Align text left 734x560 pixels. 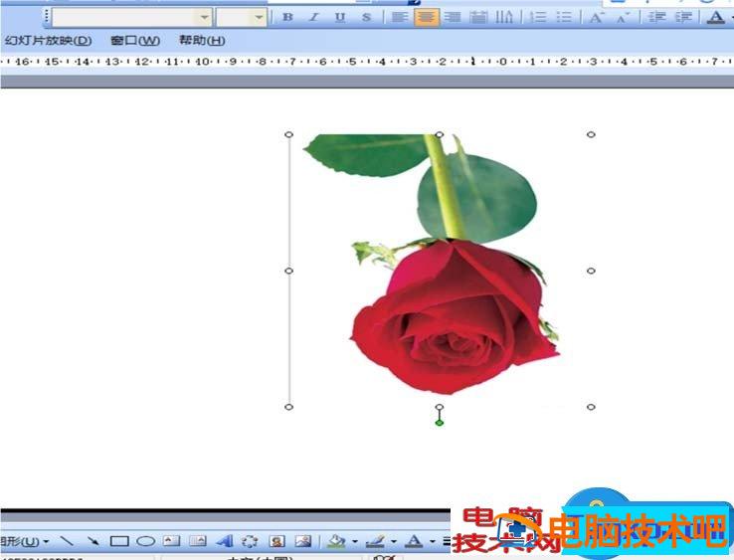coord(399,17)
